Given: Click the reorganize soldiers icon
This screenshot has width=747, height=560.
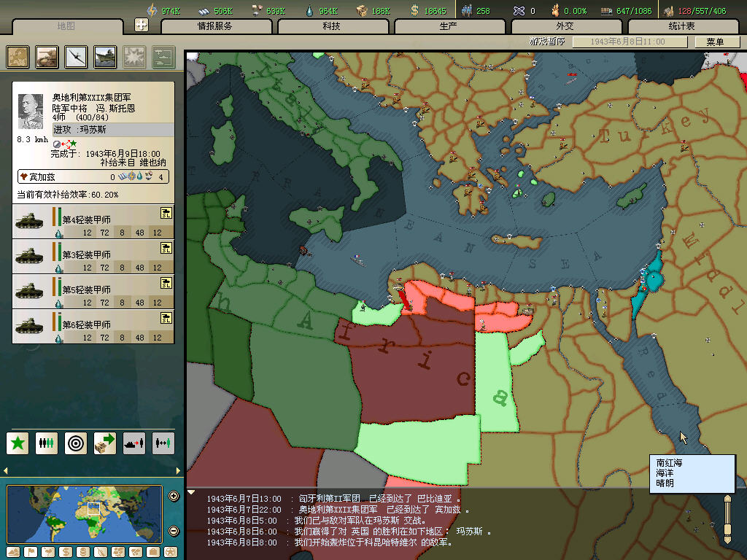Looking at the screenshot, I should tap(47, 443).
